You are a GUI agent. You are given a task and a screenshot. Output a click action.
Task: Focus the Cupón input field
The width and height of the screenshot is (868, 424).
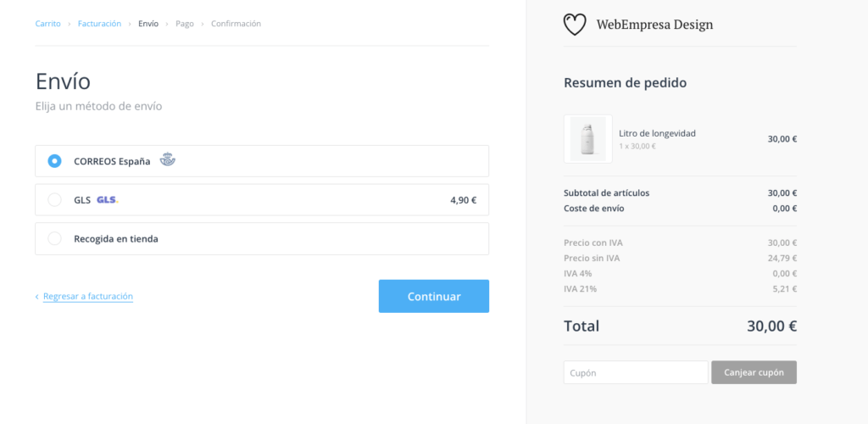[x=636, y=372]
